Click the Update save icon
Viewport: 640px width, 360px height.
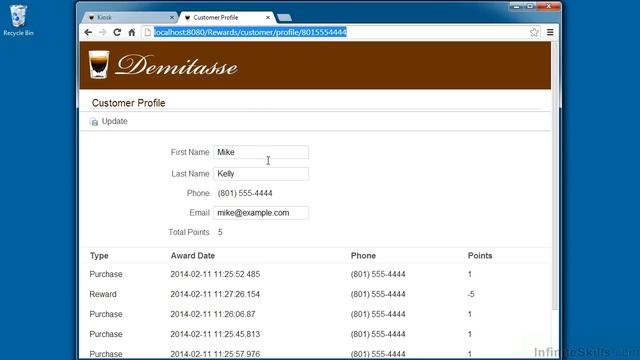(x=93, y=122)
